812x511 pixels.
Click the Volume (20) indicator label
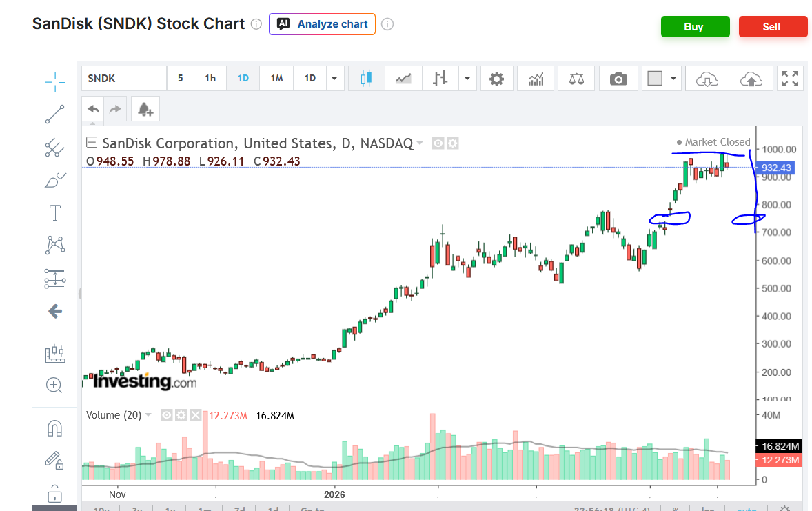click(x=114, y=415)
